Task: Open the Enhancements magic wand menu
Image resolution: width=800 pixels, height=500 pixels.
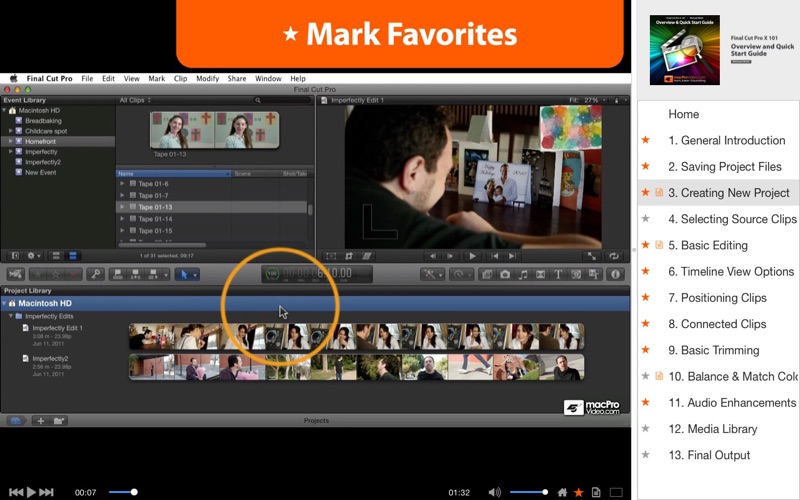Action: 433,274
